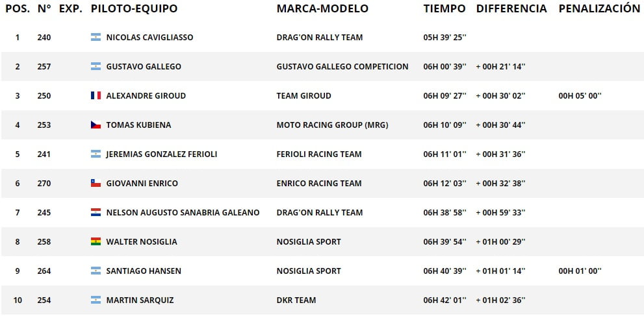Screen dimensions: 644x316
Task: Click the Chile flag next to Giovanni Enrico
Action: click(96, 183)
